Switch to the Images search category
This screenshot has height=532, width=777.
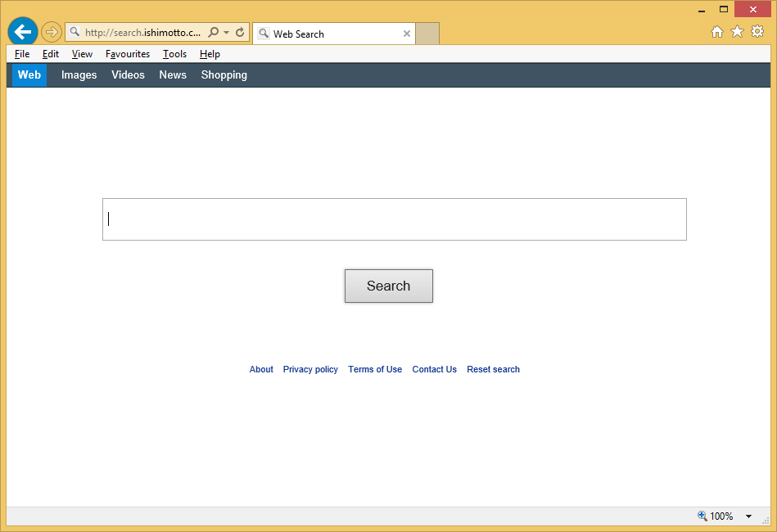79,75
